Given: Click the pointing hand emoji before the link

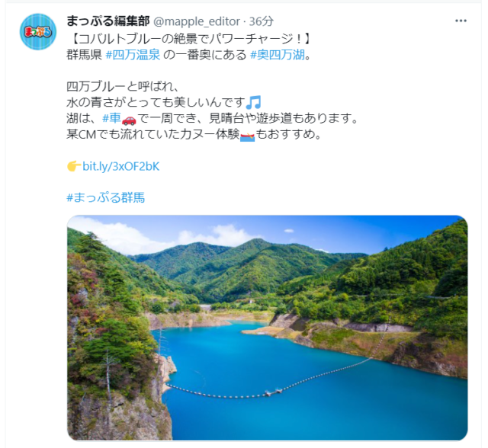Looking at the screenshot, I should click(x=74, y=167).
